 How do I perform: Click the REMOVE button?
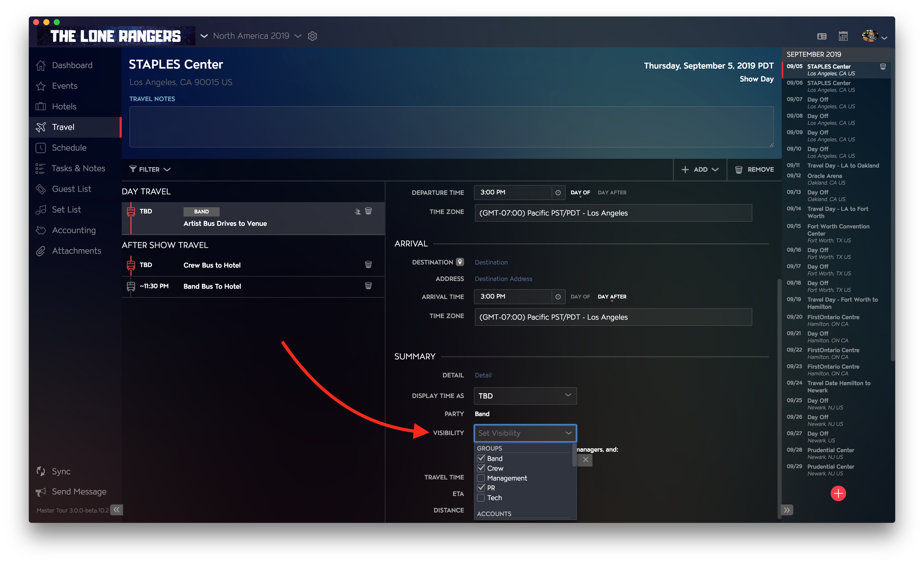click(x=754, y=170)
